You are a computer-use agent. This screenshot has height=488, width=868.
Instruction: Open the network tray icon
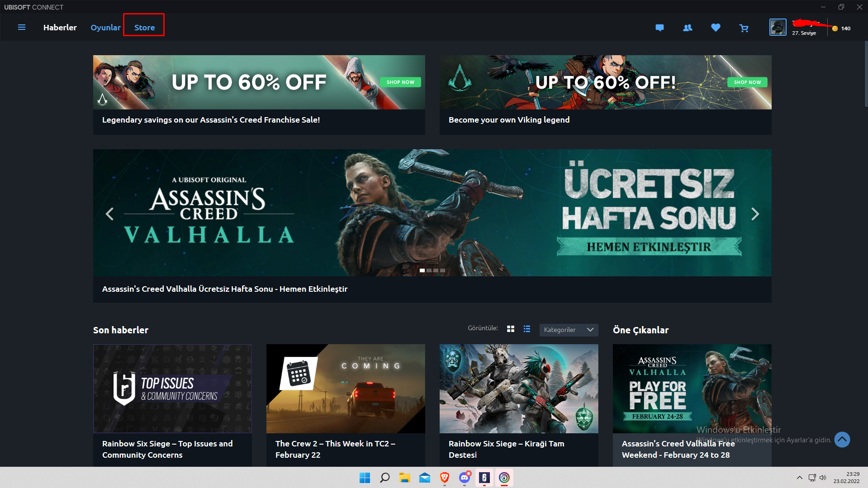[x=812, y=478]
